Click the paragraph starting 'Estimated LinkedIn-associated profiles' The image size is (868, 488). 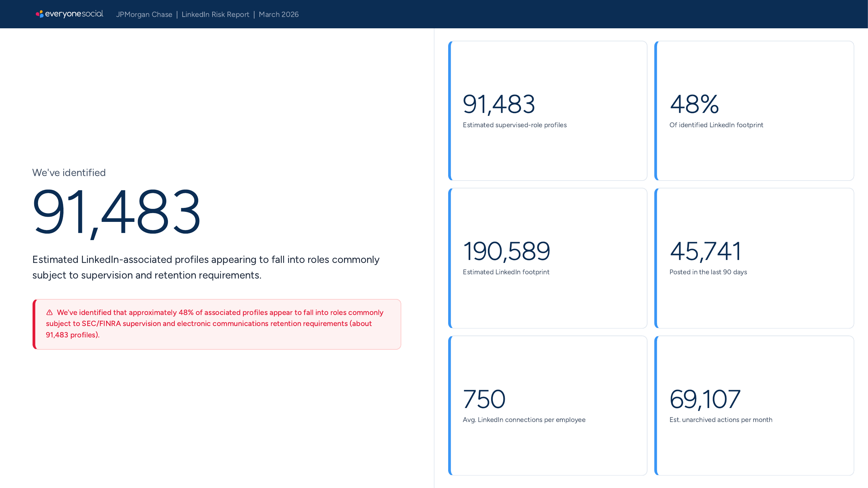[206, 267]
